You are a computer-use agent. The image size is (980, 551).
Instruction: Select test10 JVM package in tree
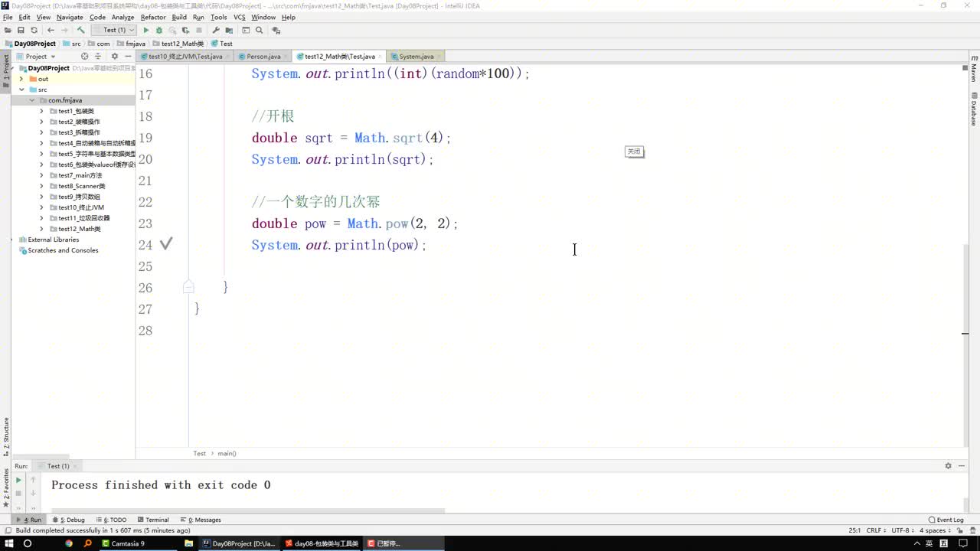(81, 207)
